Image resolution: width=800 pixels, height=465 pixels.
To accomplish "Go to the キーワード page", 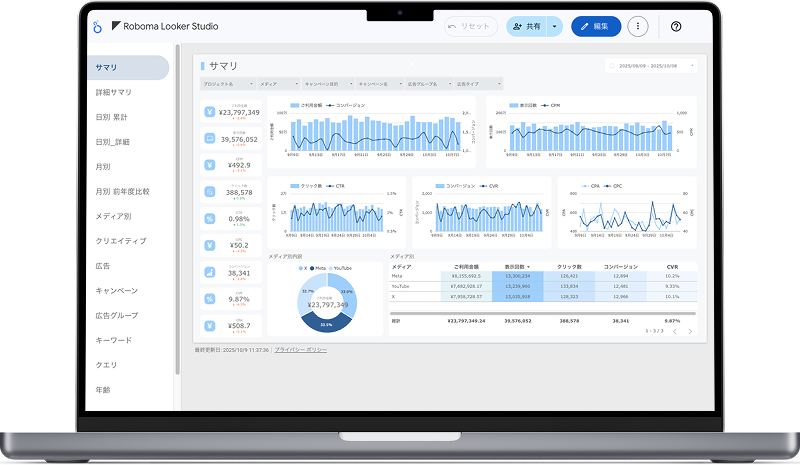I will [x=113, y=340].
